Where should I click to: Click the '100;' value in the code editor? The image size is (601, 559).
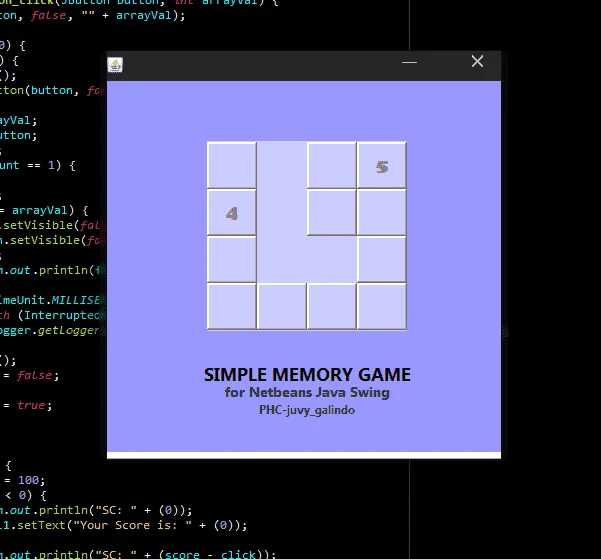click(x=31, y=480)
